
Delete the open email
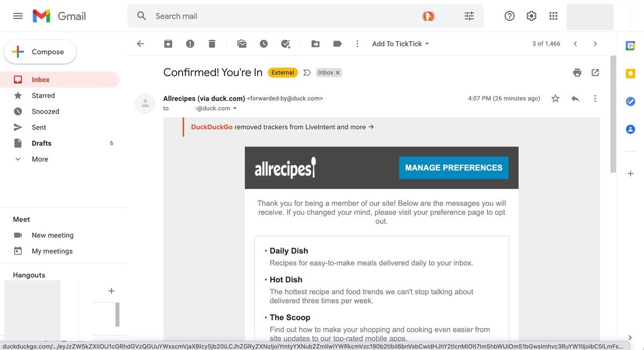click(x=212, y=44)
